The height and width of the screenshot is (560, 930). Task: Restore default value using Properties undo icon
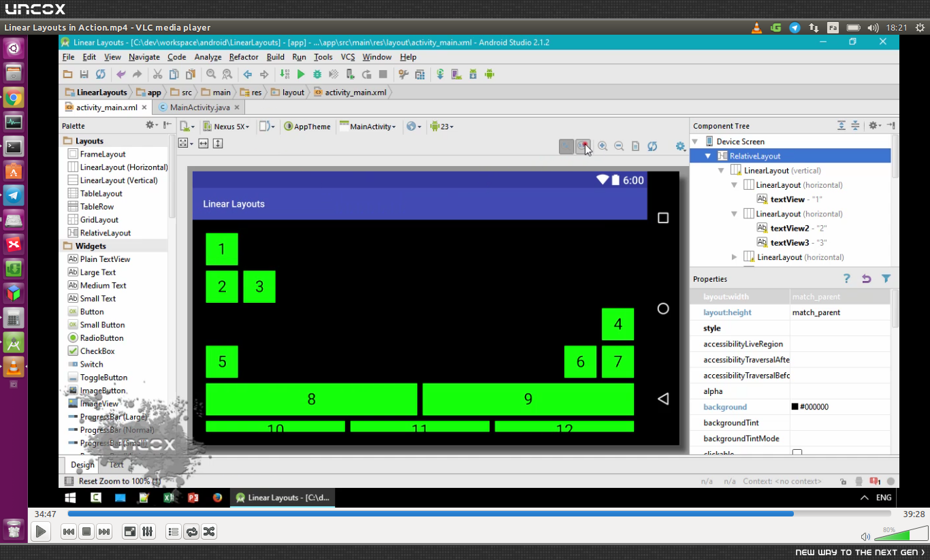[x=866, y=278]
